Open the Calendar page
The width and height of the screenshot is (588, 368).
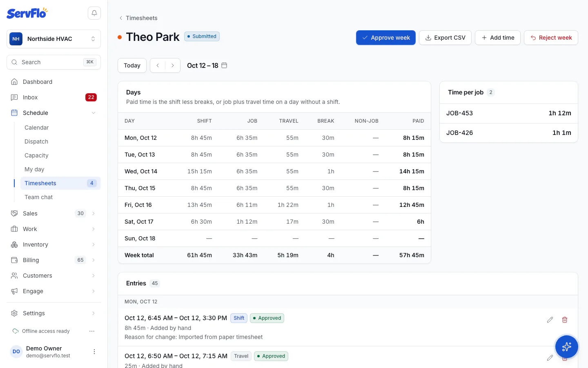pyautogui.click(x=60, y=128)
